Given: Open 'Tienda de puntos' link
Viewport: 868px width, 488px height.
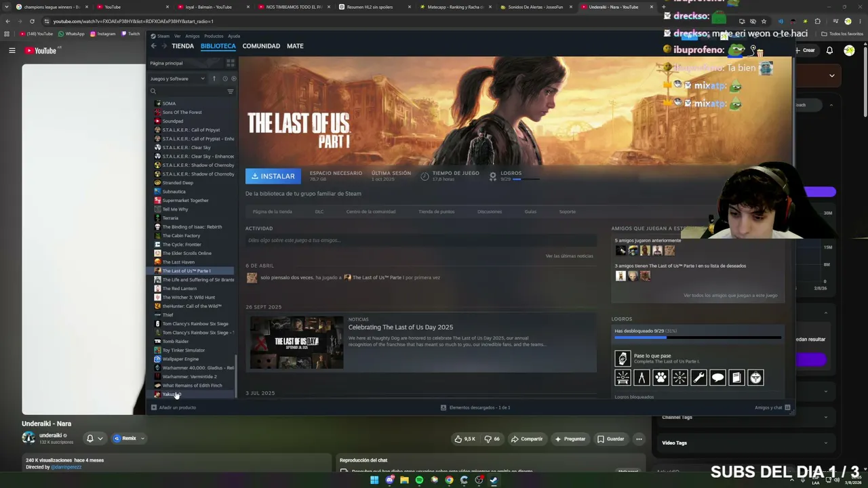Looking at the screenshot, I should point(437,211).
